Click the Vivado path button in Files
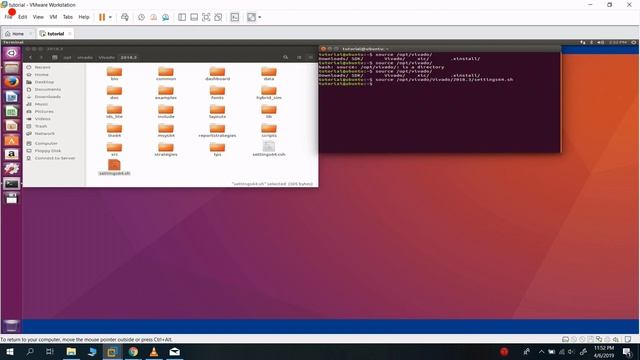 click(107, 58)
